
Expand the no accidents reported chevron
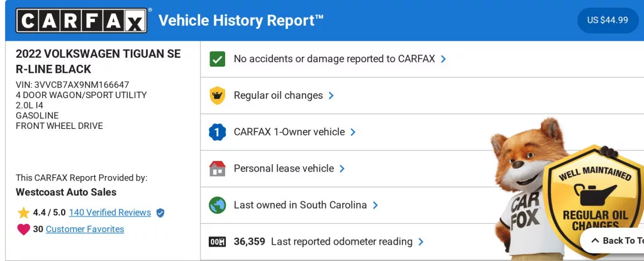[443, 59]
